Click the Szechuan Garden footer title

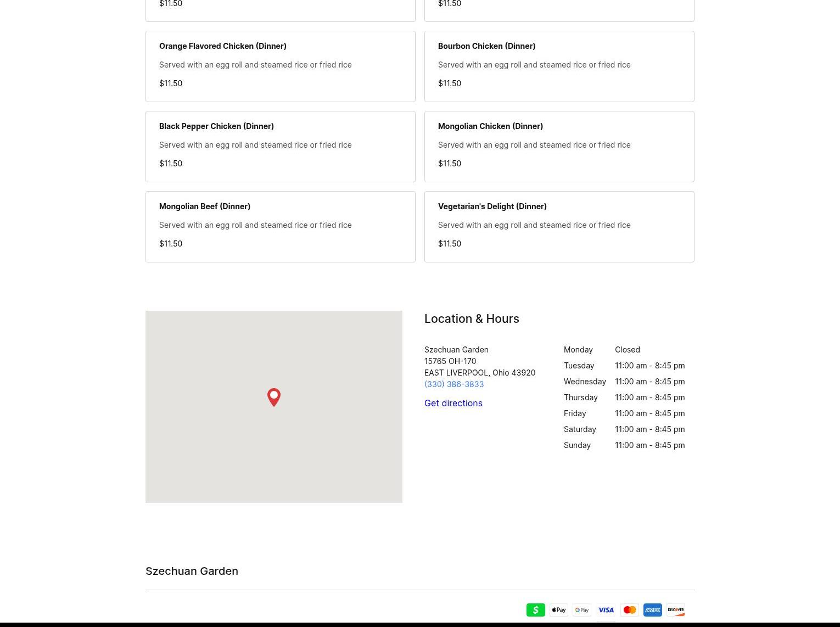[x=192, y=571]
